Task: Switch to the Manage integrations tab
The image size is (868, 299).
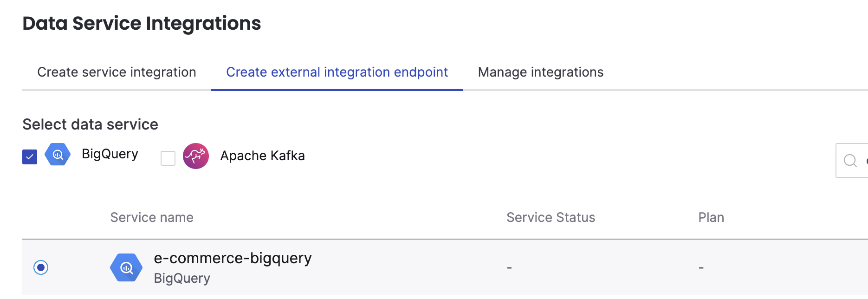Action: [540, 72]
